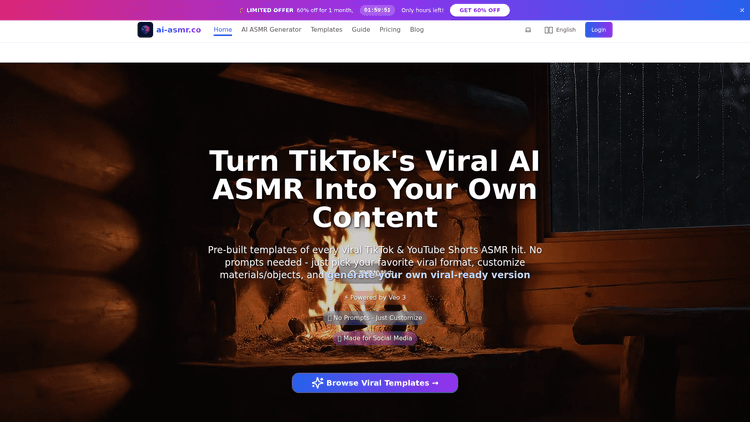The image size is (750, 422).
Task: Open the Templates menu item
Action: 326,30
